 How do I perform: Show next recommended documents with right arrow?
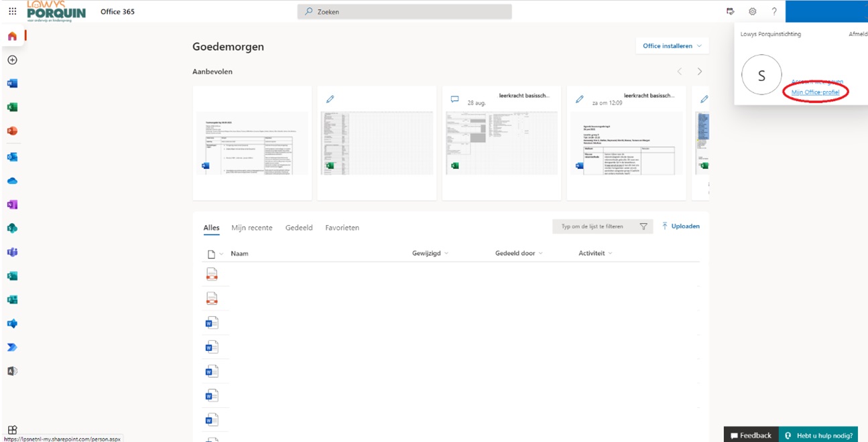pyautogui.click(x=699, y=72)
